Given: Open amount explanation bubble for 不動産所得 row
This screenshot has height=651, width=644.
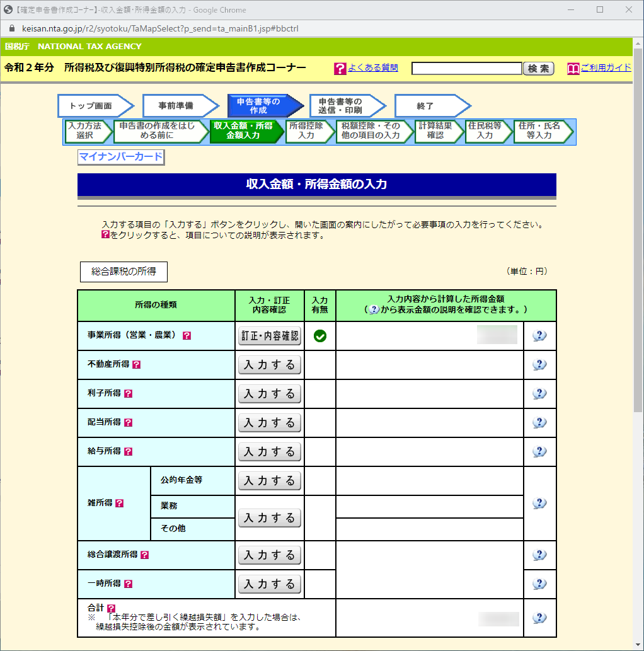Looking at the screenshot, I should (539, 364).
